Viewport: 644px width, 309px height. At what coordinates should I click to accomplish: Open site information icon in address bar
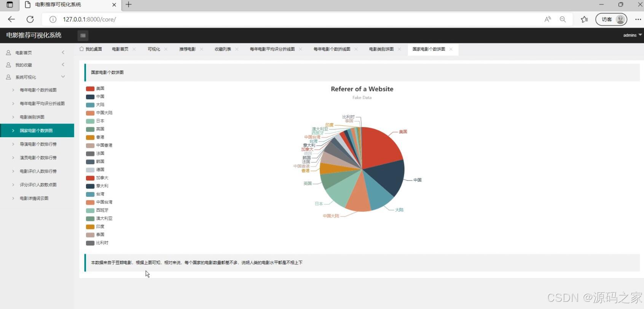click(x=53, y=19)
